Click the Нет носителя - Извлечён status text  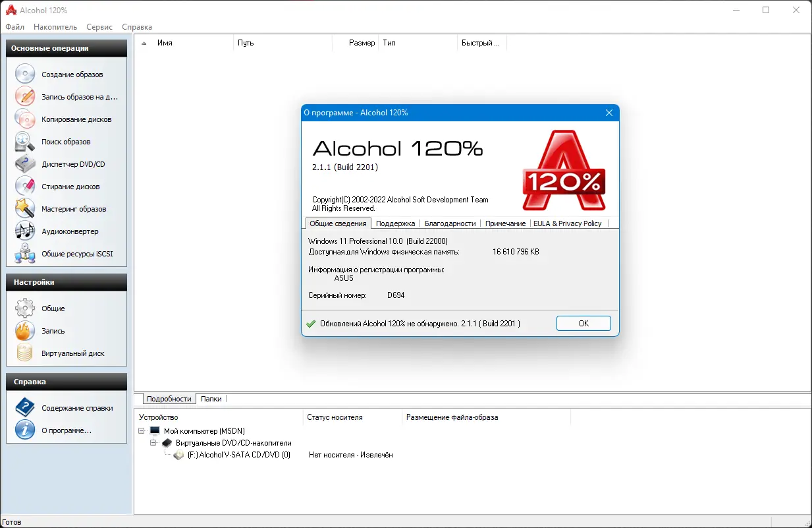[350, 455]
